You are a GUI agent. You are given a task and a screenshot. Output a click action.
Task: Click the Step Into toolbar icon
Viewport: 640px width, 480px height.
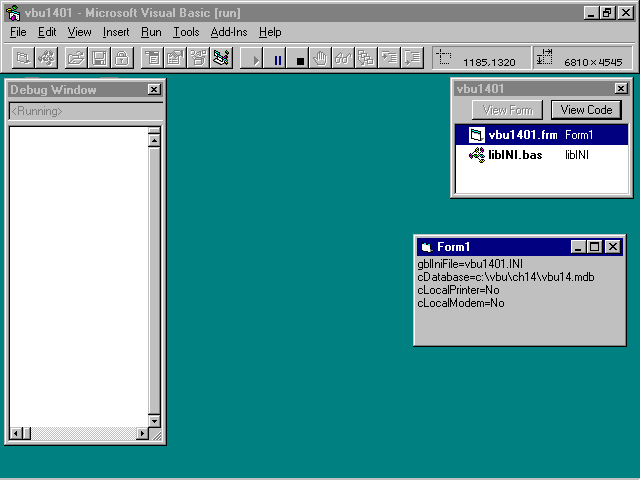click(x=389, y=59)
